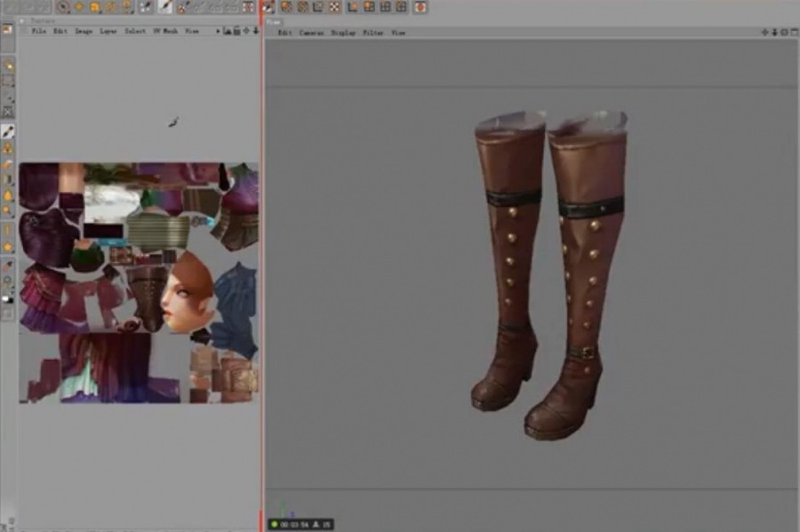
Task: Select the Transform Bitmap tool in left toolbar
Action: point(8,112)
